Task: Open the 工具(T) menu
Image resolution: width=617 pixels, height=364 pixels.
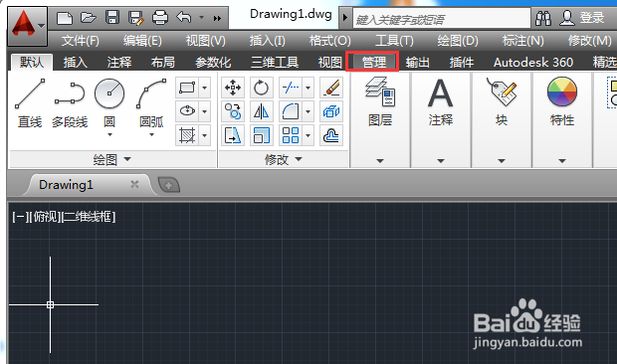Action: point(394,41)
